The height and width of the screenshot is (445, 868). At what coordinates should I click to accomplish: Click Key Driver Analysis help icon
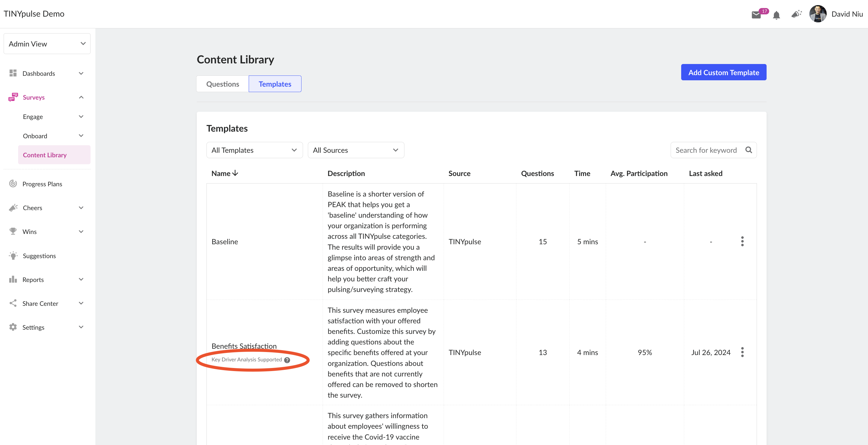[287, 360]
